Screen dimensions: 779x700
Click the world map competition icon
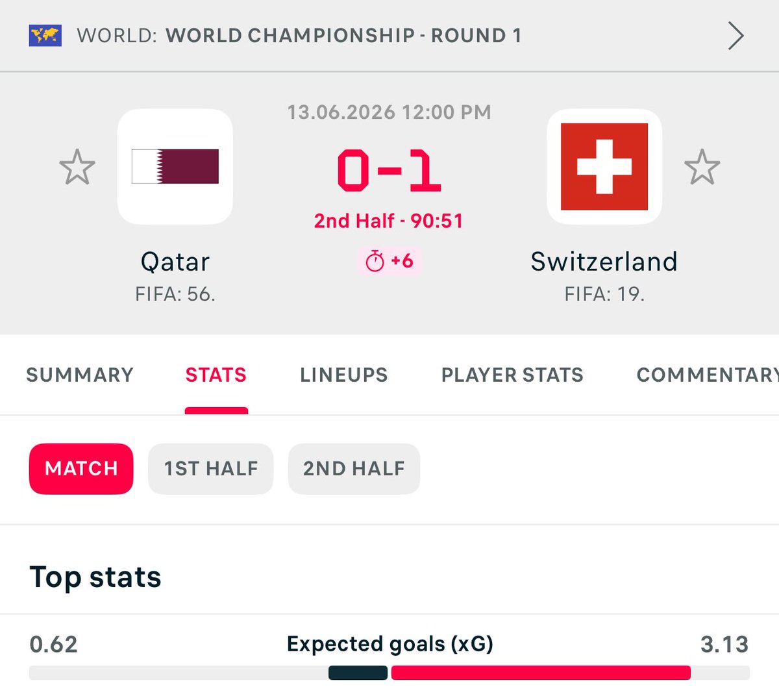[45, 35]
